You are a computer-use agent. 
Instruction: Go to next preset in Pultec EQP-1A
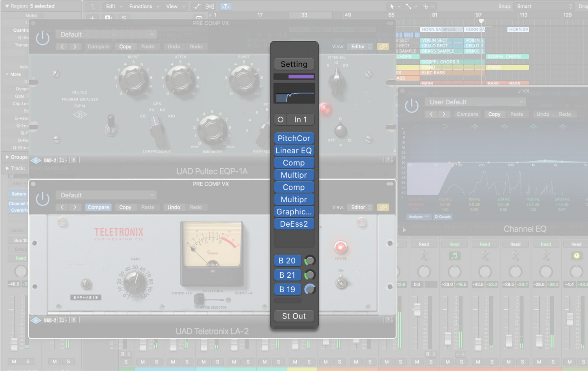pyautogui.click(x=75, y=47)
